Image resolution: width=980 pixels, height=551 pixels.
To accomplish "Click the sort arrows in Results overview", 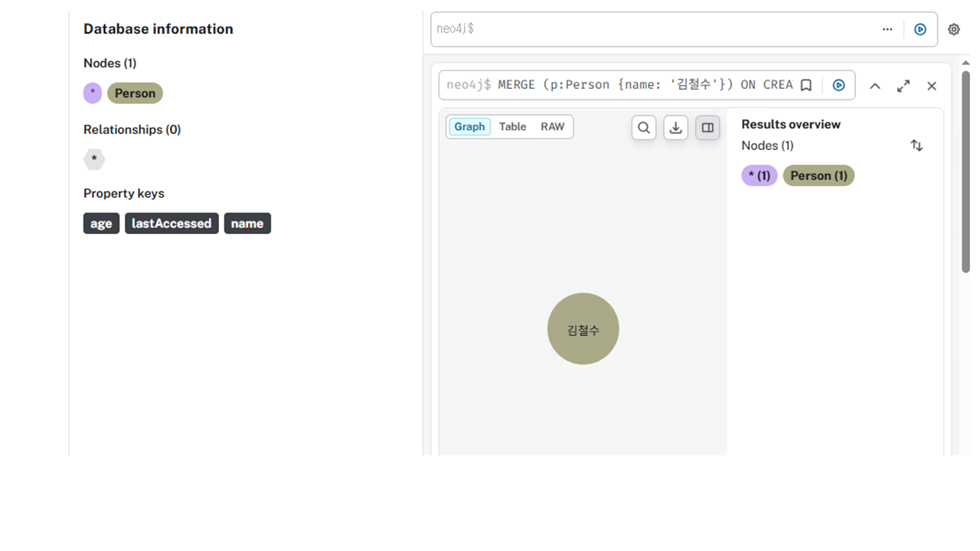I will point(916,145).
